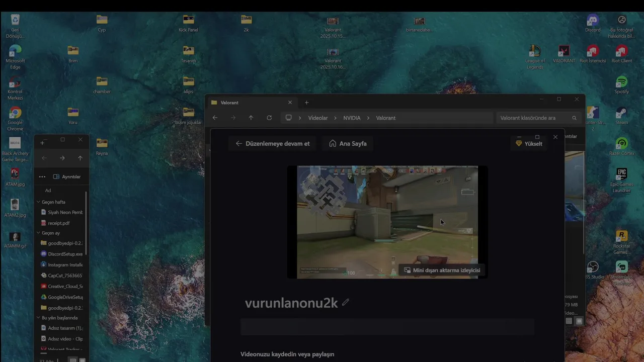
Task: Select the birtanedaha video file on desktop
Action: 419,24
